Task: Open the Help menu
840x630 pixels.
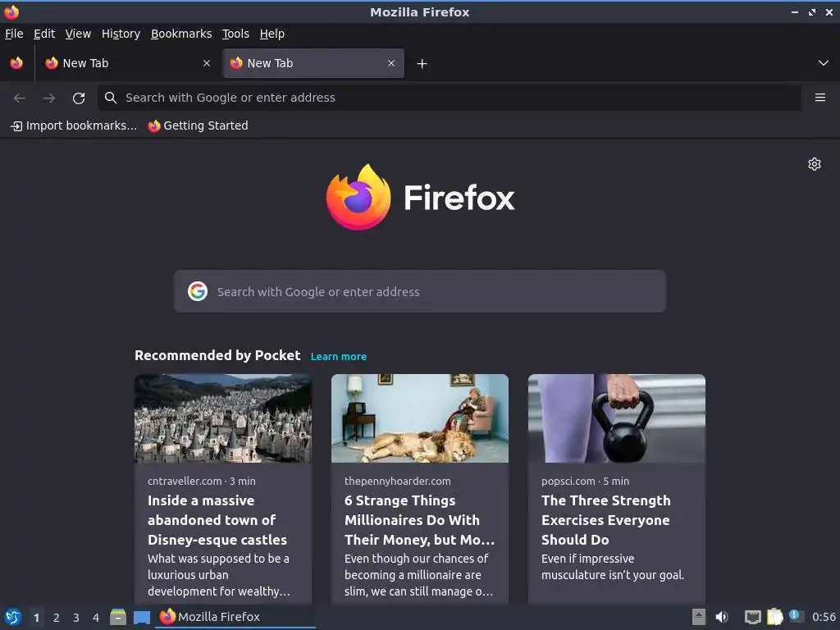Action: [x=272, y=34]
